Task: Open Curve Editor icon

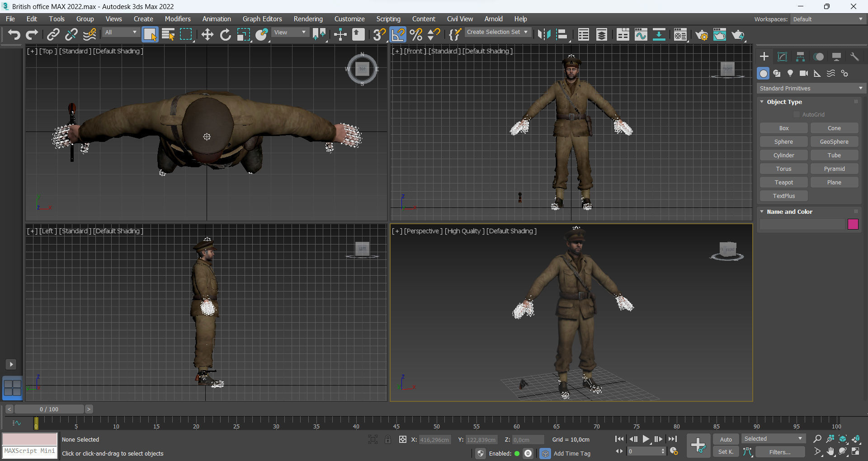Action: pyautogui.click(x=641, y=35)
